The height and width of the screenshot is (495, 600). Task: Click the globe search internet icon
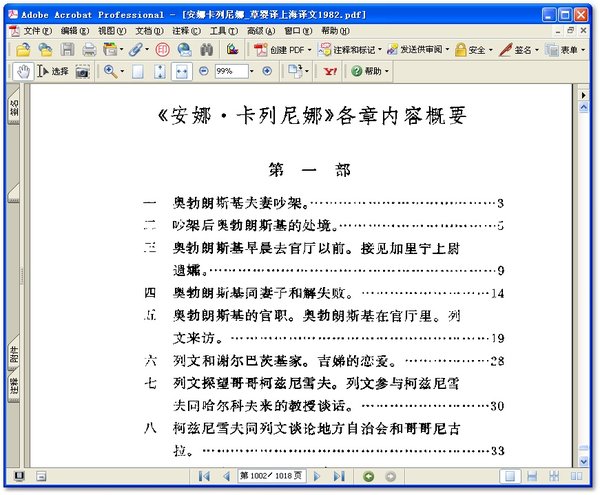[184, 50]
